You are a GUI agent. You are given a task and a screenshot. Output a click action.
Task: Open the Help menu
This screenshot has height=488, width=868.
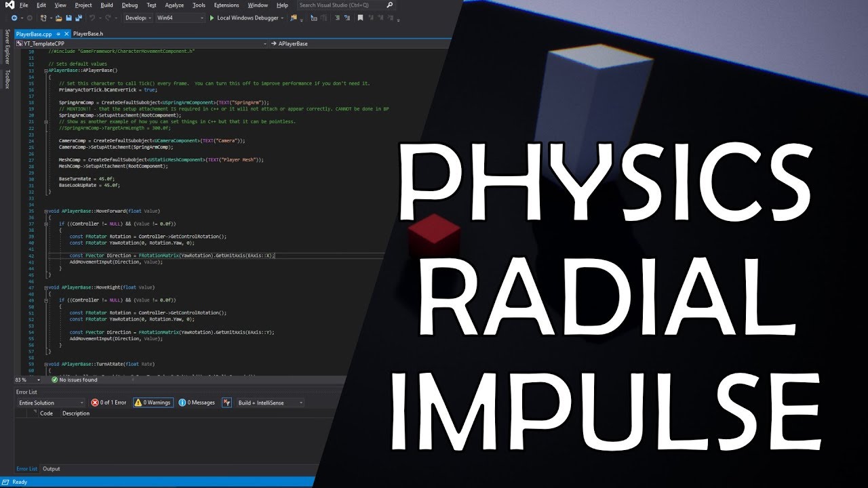pos(282,5)
